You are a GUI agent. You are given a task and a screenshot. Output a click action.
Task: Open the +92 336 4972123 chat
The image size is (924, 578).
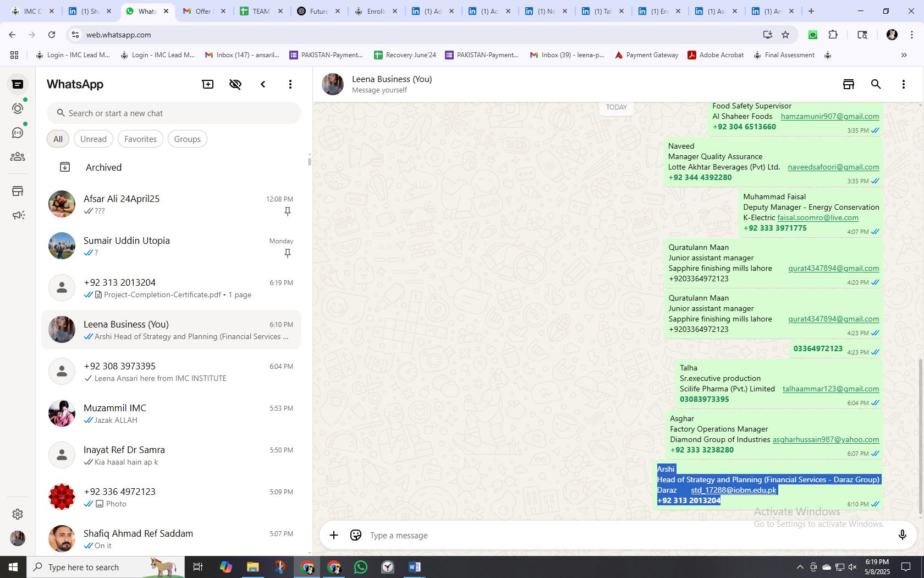(x=171, y=497)
